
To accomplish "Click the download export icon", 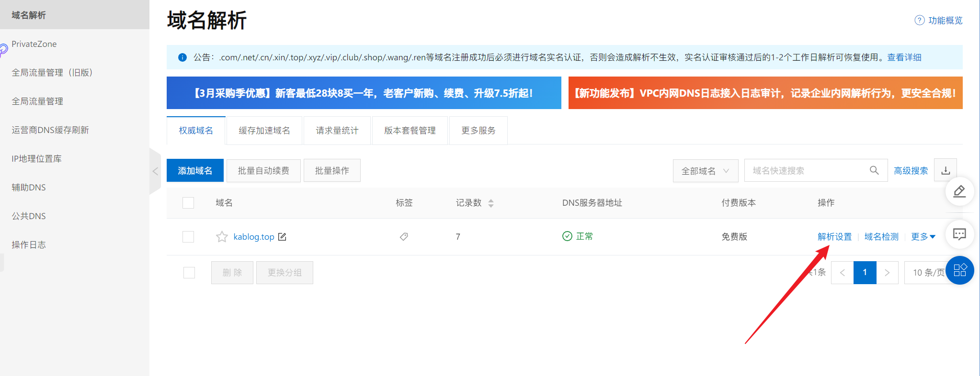I will (x=945, y=170).
